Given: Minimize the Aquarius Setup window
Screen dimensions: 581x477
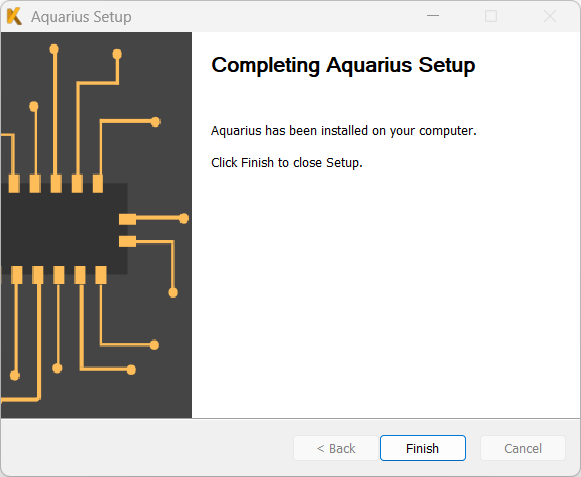Looking at the screenshot, I should (433, 16).
